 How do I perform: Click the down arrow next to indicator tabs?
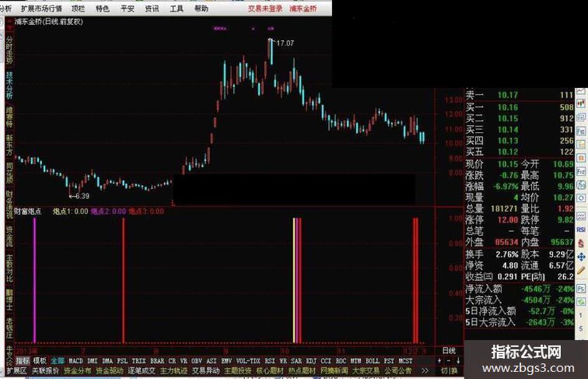pyautogui.click(x=458, y=360)
